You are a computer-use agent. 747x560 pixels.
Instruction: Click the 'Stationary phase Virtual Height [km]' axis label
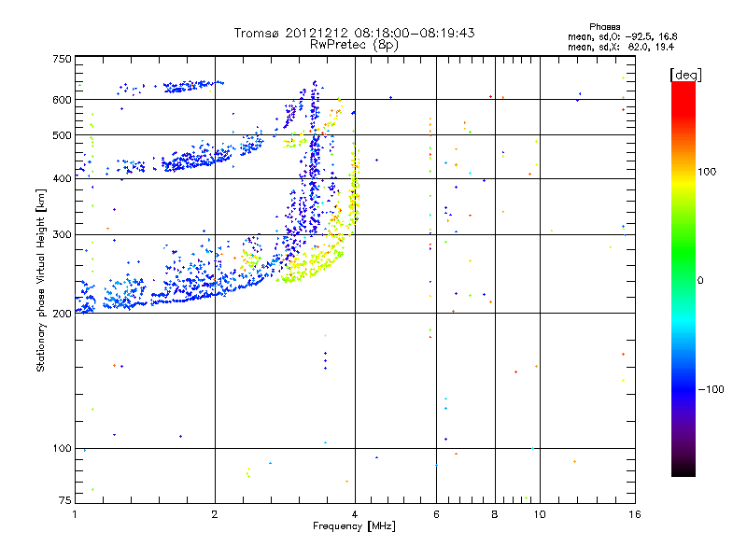pyautogui.click(x=41, y=280)
